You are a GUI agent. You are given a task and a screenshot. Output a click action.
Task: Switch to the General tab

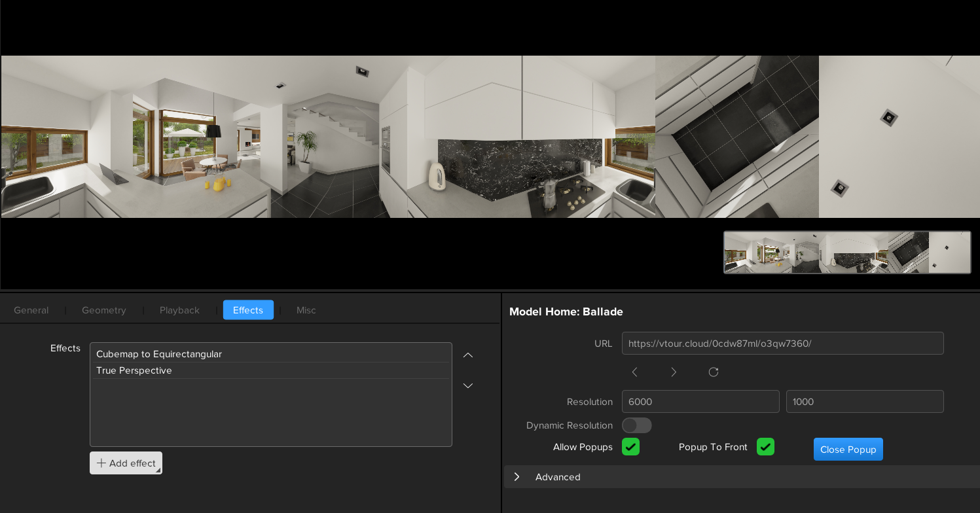click(x=31, y=310)
